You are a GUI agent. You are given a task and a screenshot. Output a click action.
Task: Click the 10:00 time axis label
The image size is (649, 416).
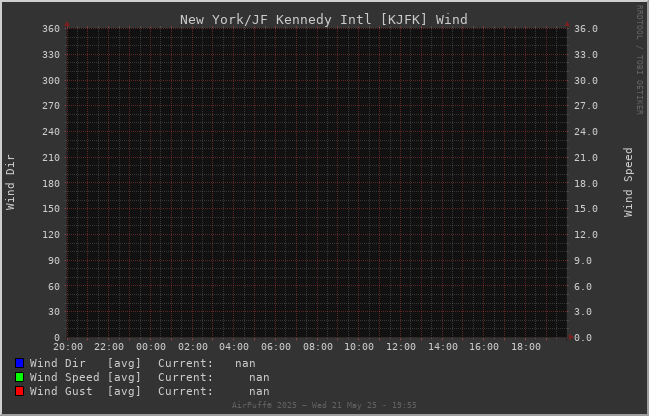(x=359, y=346)
